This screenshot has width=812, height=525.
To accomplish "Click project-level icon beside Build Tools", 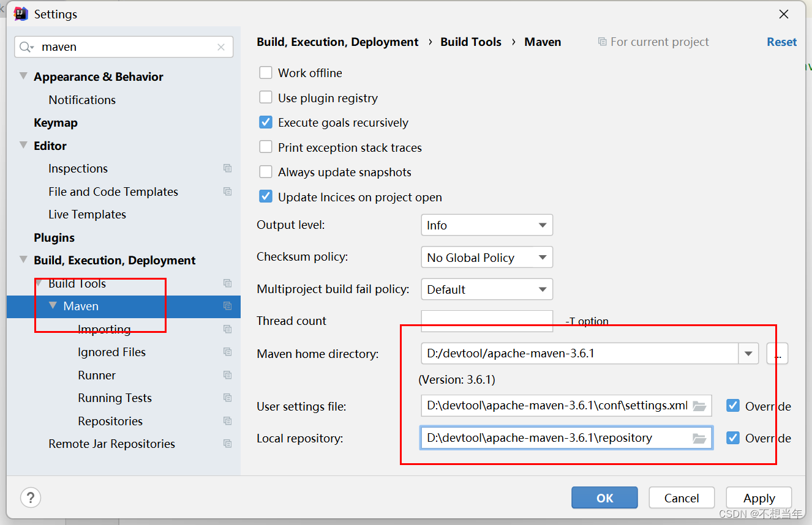I will (x=228, y=283).
